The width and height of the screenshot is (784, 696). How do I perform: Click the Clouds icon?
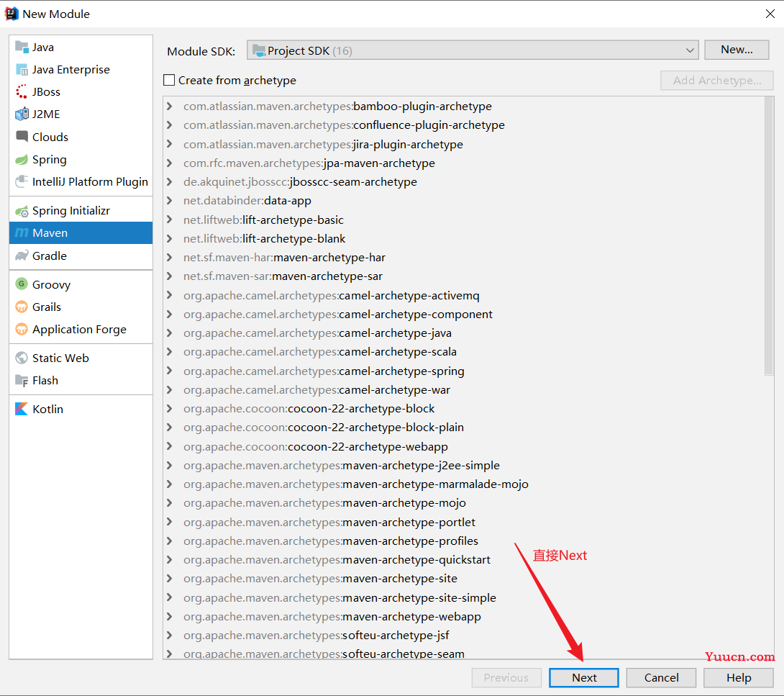pyautogui.click(x=22, y=137)
